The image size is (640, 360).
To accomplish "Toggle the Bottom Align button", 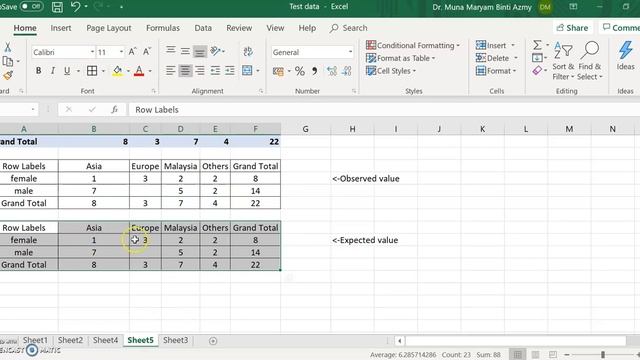I will coord(200,51).
